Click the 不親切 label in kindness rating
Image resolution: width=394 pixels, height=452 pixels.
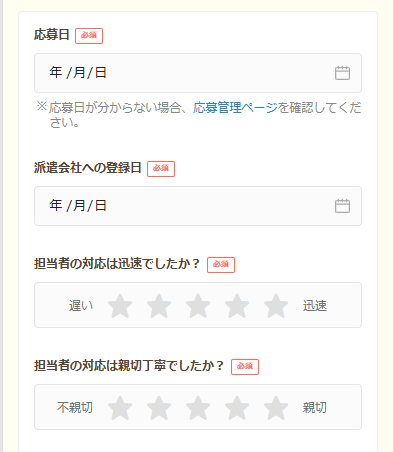(x=75, y=408)
